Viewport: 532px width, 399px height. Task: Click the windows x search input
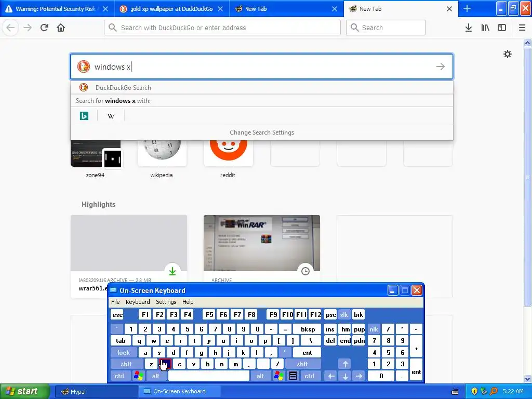[262, 66]
